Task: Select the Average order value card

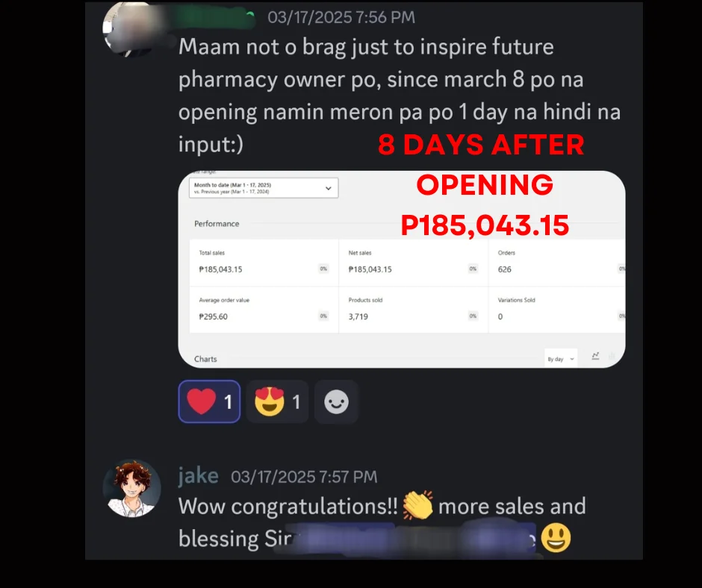Action: [264, 310]
